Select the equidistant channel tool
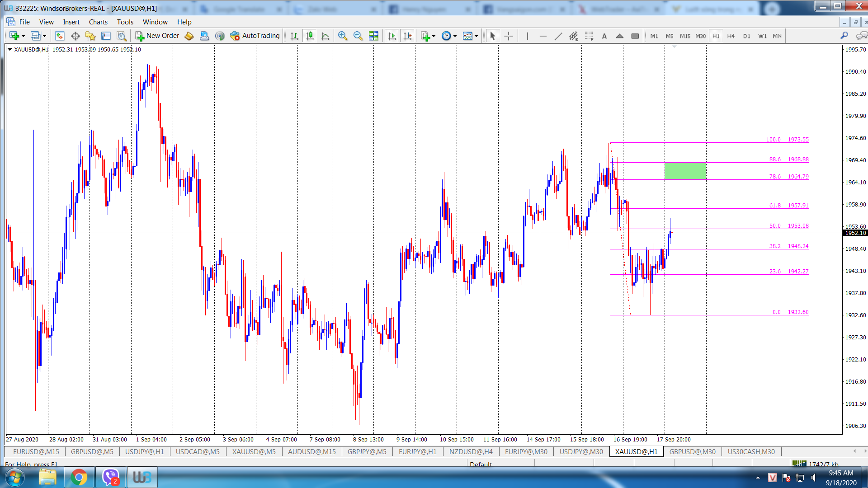Image resolution: width=868 pixels, height=488 pixels. 574,36
